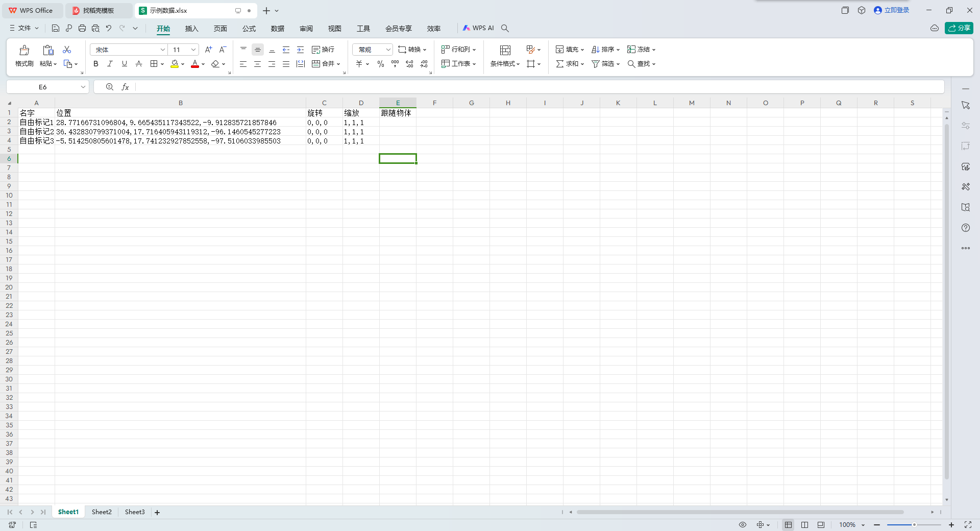Open the help question mark in sidebar
980x531 pixels.
tap(966, 228)
